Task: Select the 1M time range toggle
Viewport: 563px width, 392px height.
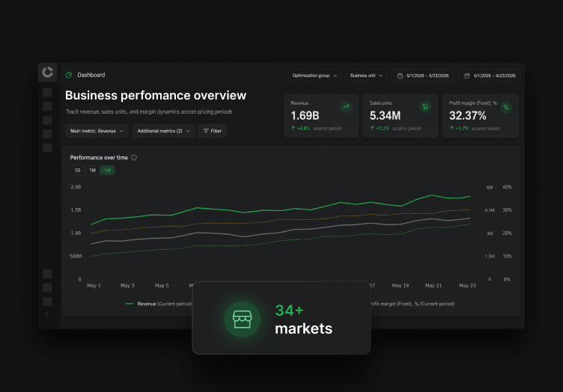Action: (x=107, y=171)
